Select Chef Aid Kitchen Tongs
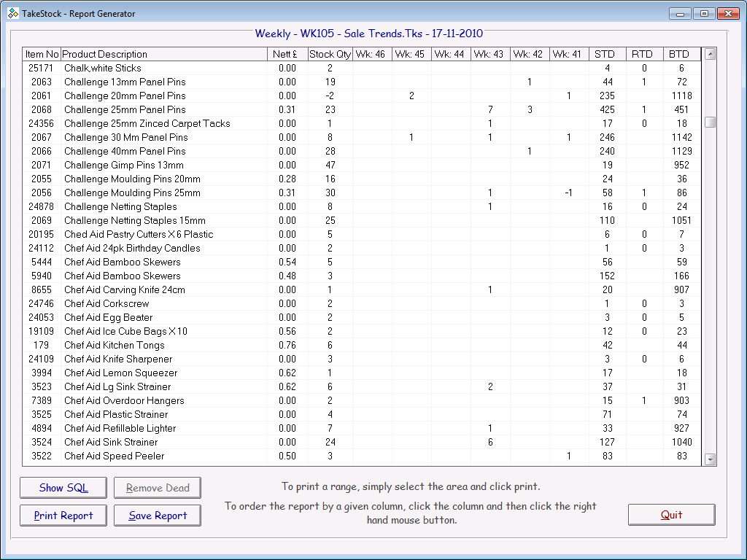The image size is (747, 560). pos(115,345)
